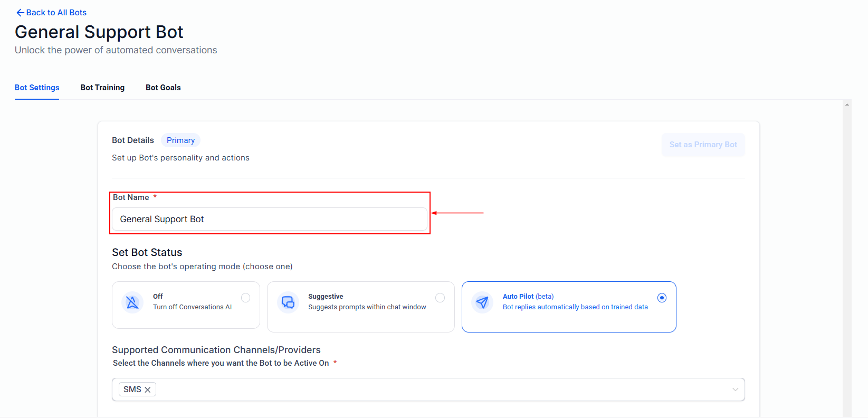Screen dimensions: 868x418
Task: Open the Bot Settings tab
Action: click(x=37, y=88)
